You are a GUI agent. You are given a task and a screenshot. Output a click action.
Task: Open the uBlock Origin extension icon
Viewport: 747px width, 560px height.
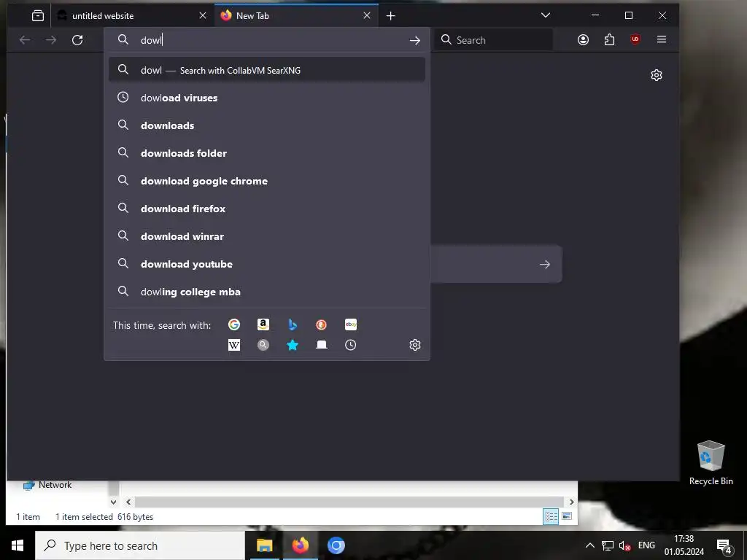pos(635,39)
